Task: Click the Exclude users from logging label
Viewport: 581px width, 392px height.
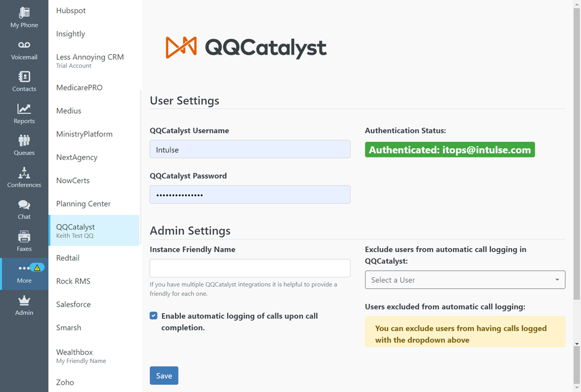Action: coord(445,255)
